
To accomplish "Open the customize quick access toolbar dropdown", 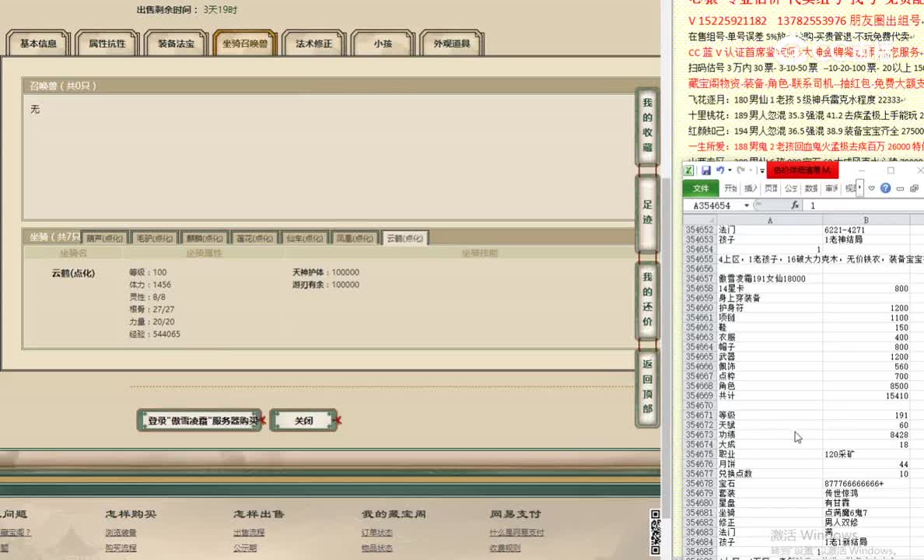I will click(762, 171).
